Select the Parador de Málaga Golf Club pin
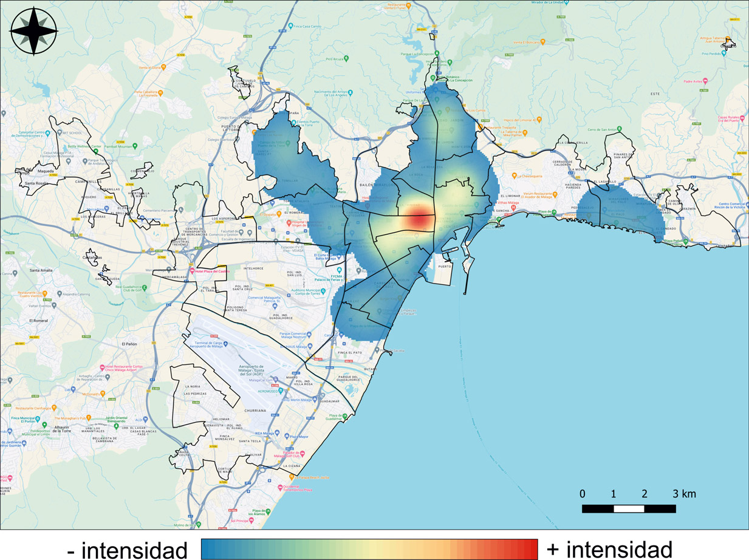749x560 pixels. pos(303,454)
